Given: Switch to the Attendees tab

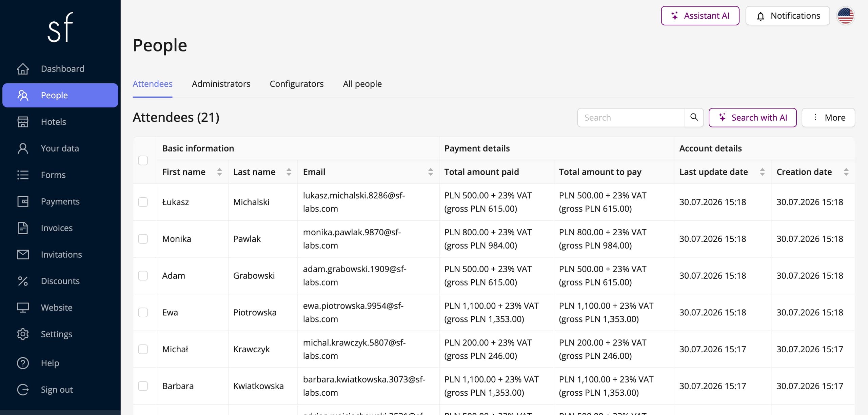Looking at the screenshot, I should (153, 84).
